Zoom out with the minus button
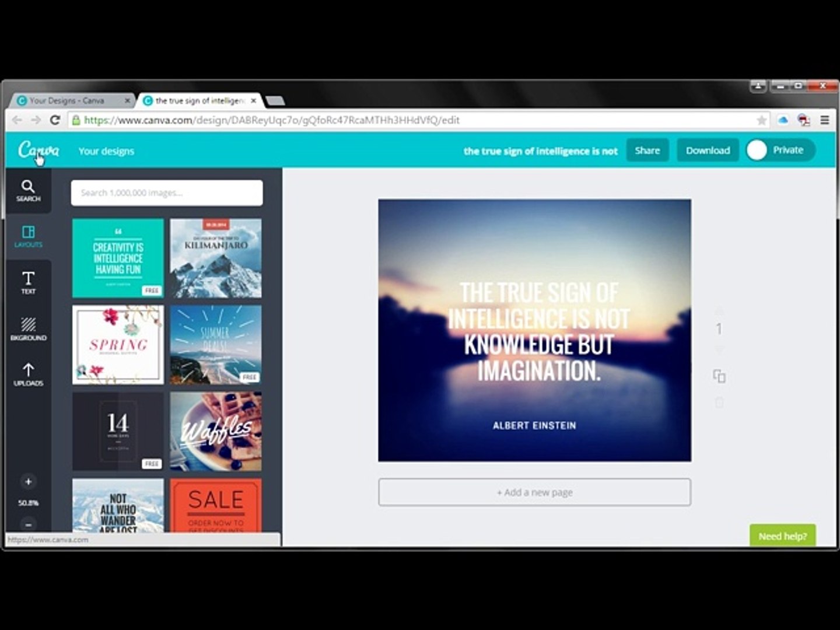This screenshot has width=840, height=630. click(x=28, y=524)
